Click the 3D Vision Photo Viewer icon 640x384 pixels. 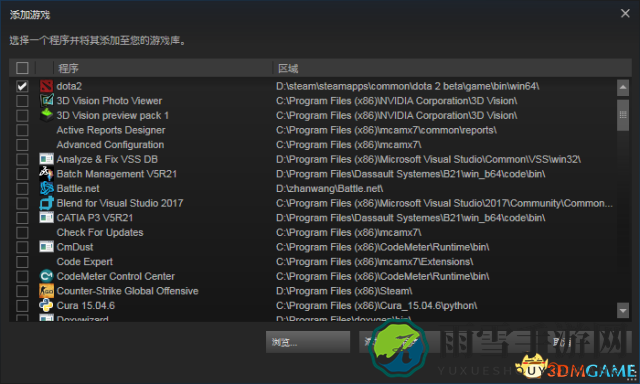[46, 101]
